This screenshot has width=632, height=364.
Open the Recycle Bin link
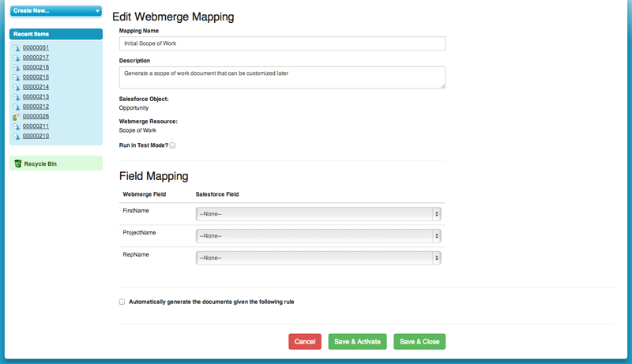tap(40, 164)
